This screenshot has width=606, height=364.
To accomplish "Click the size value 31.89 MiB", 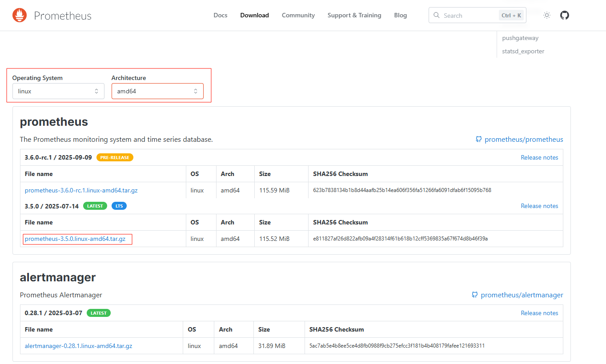I will click(x=272, y=346).
